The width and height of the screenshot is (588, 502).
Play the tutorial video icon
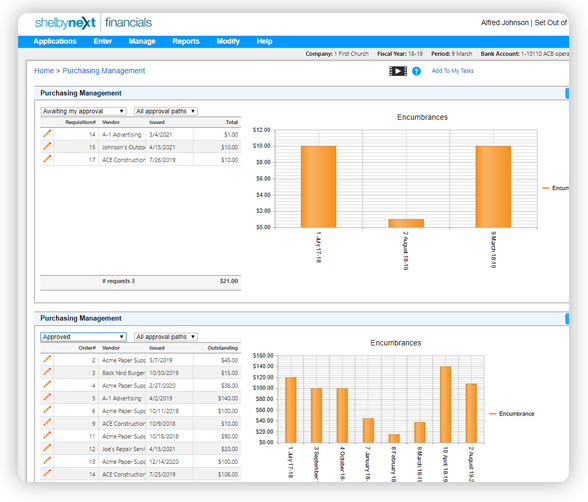(x=398, y=71)
